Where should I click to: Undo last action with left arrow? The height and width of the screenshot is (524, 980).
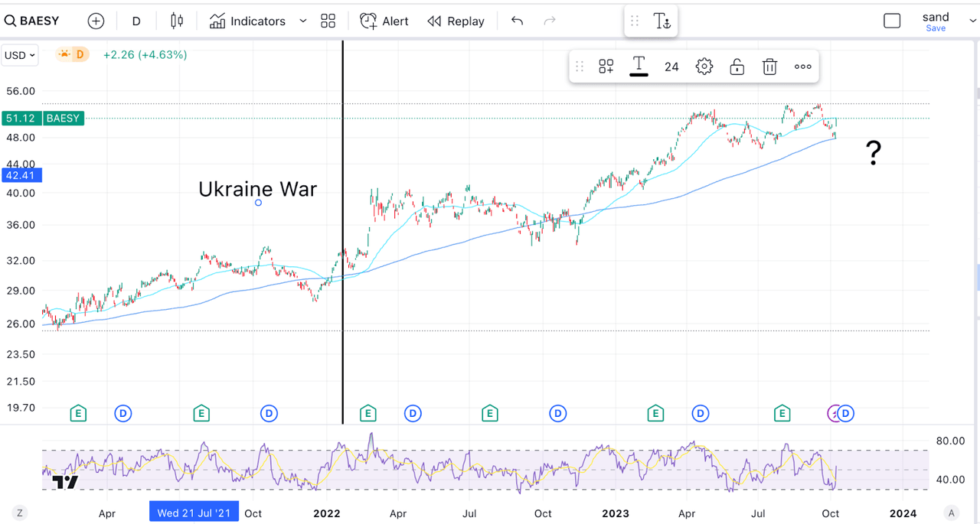coord(517,21)
